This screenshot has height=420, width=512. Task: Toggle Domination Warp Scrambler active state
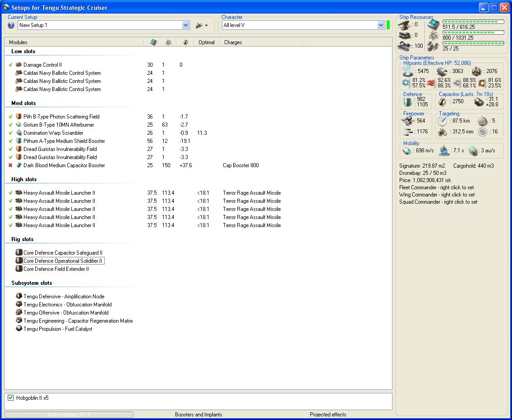coord(10,133)
